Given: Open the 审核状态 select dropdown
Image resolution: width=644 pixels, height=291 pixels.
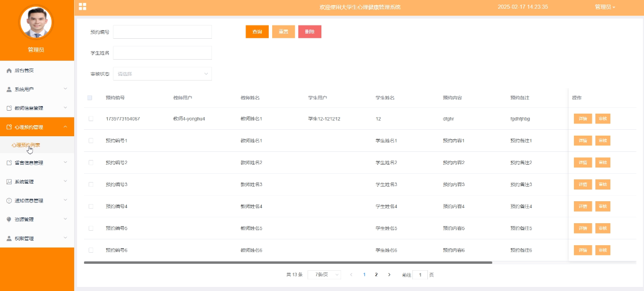Looking at the screenshot, I should (162, 74).
